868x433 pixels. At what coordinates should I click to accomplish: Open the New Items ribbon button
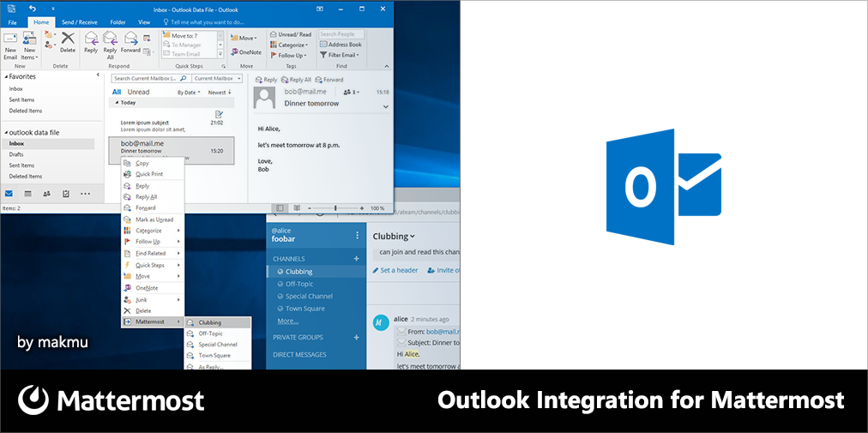point(29,45)
